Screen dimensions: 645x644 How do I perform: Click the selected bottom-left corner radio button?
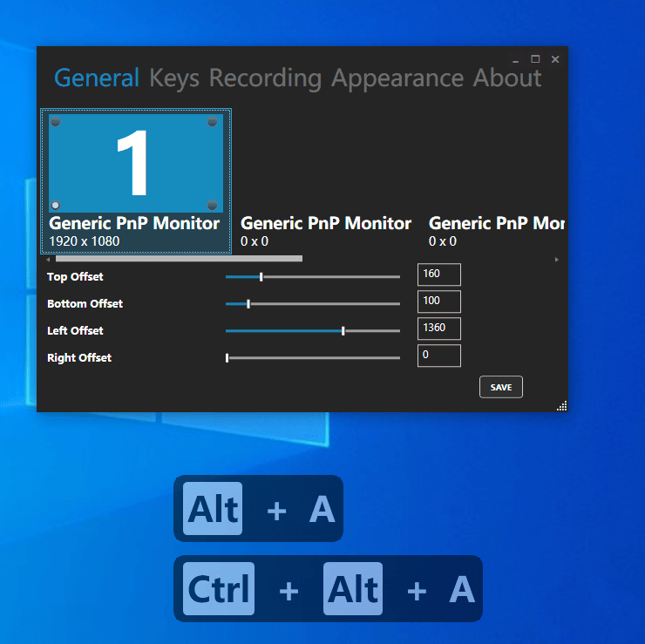[56, 205]
